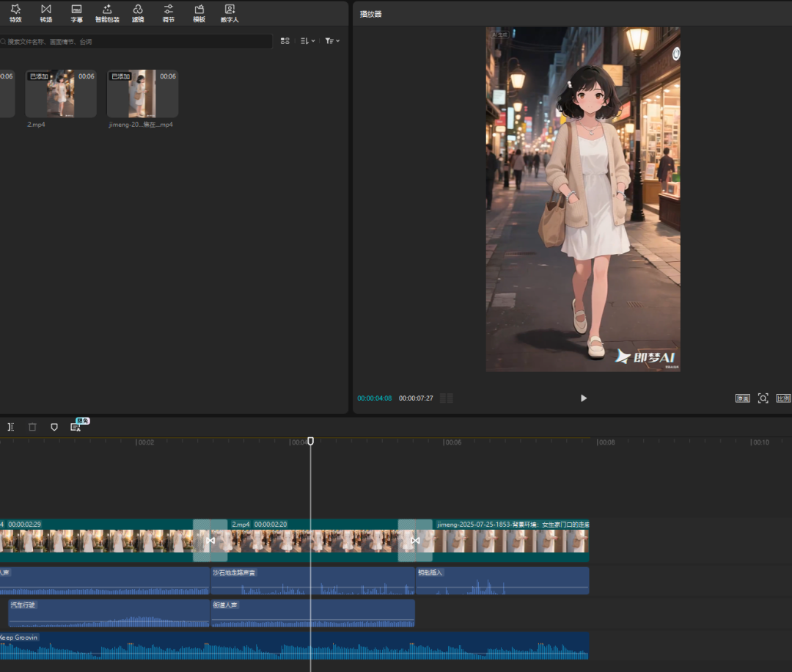The width and height of the screenshot is (792, 672).
Task: Click the 00:06 mark on timeline ruler
Action: point(452,442)
